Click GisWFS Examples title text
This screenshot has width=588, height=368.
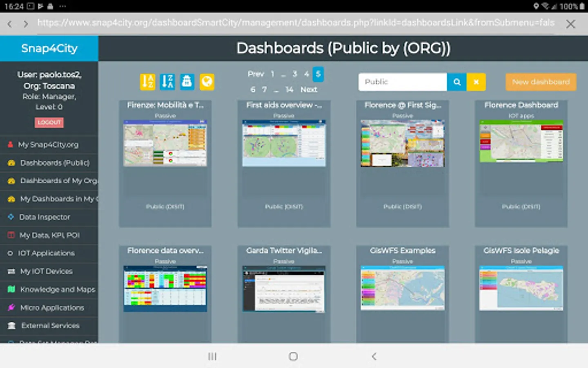[x=403, y=251]
